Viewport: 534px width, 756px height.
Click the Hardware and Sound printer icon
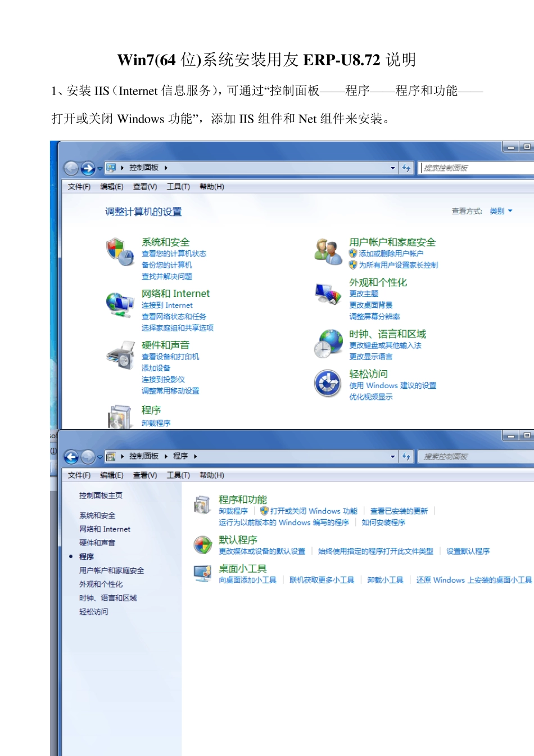coord(120,355)
